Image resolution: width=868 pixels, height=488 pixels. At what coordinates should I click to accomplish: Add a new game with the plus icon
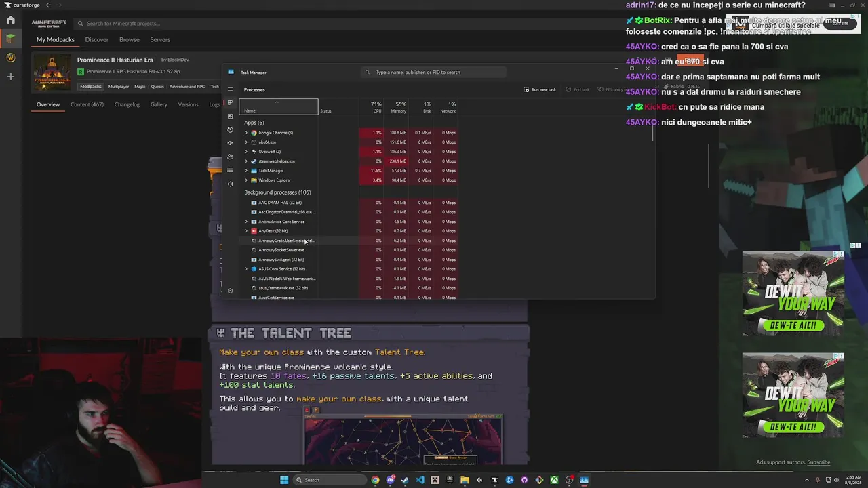11,77
